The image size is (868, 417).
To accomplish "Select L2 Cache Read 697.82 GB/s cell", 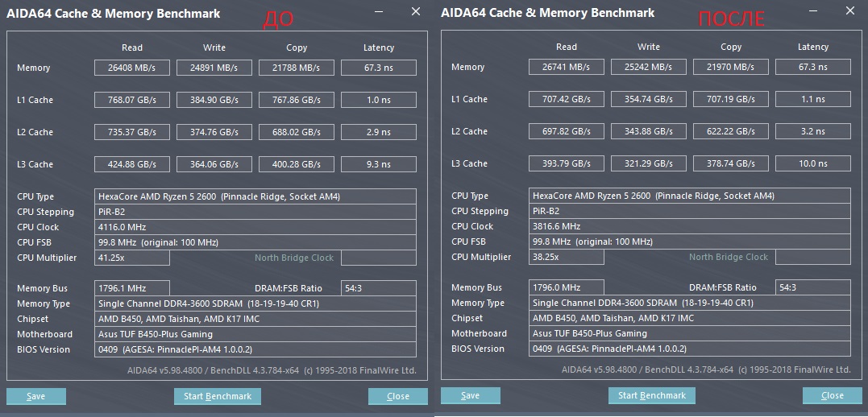I will pos(567,131).
